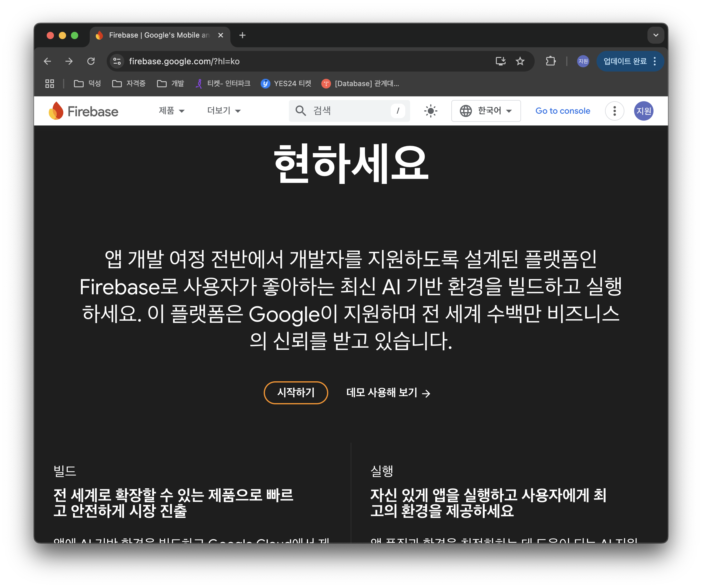The width and height of the screenshot is (702, 588).
Task: Click the install app icon in address bar
Action: [500, 61]
